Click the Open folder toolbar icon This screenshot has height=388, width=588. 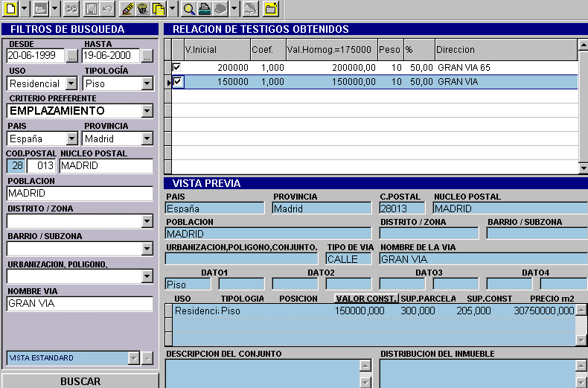40,9
